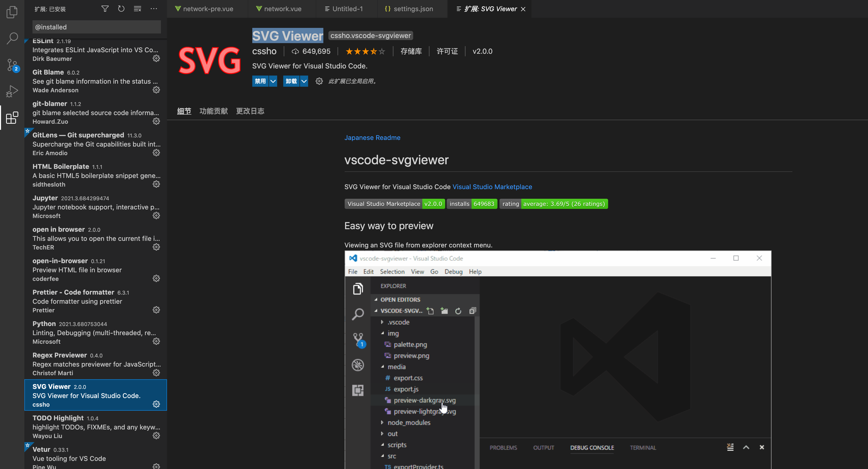
Task: Open the extensions panel more actions menu
Action: click(x=154, y=9)
